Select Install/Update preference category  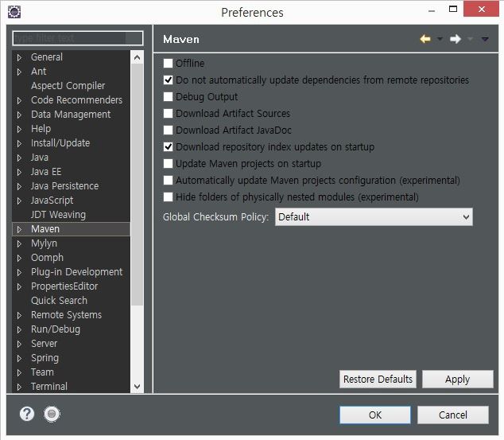point(60,143)
